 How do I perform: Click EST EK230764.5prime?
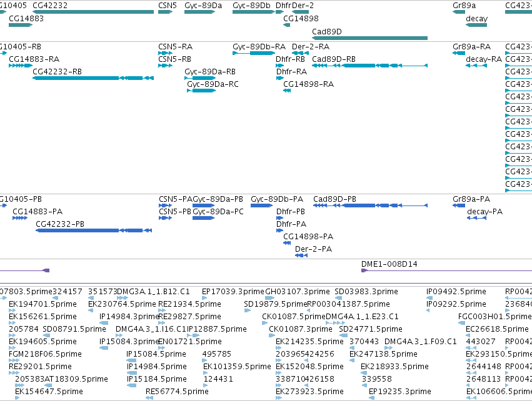[x=91, y=310]
